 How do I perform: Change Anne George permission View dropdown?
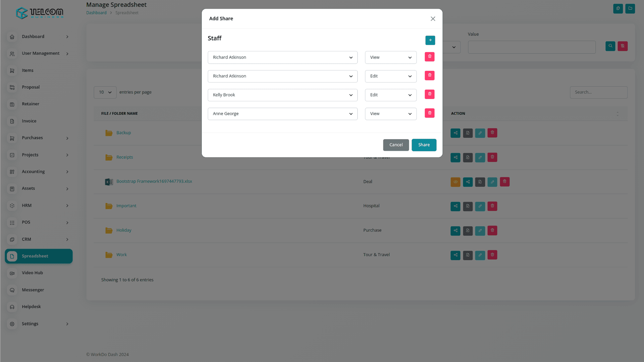coord(390,114)
